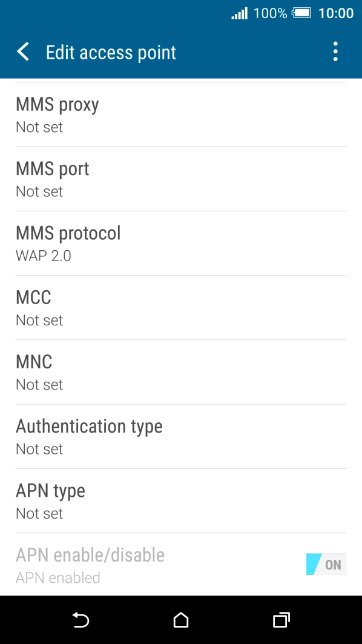Tap the Home navigation button
The image size is (362, 644).
pyautogui.click(x=180, y=620)
